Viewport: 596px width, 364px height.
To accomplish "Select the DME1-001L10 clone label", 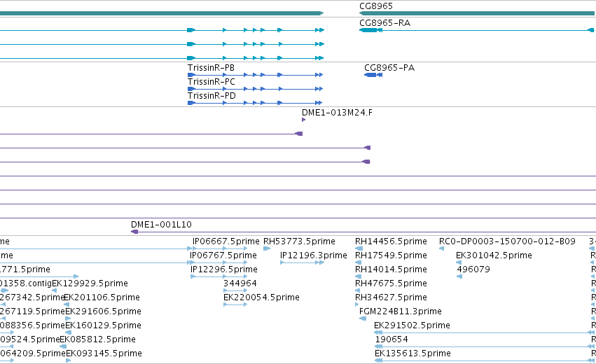I will [161, 225].
